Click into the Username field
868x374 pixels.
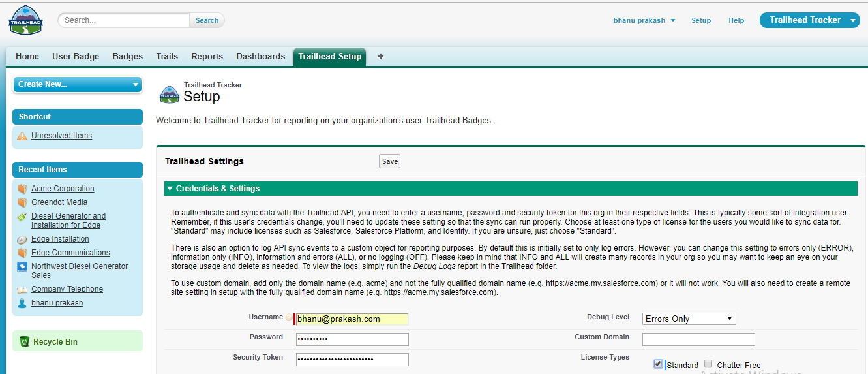(352, 319)
